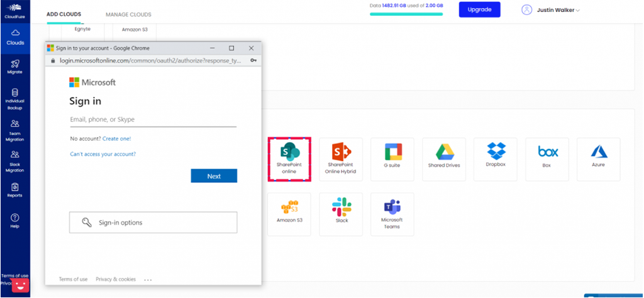The image size is (644, 298).
Task: Open the Clouds section in sidebar
Action: [15, 38]
